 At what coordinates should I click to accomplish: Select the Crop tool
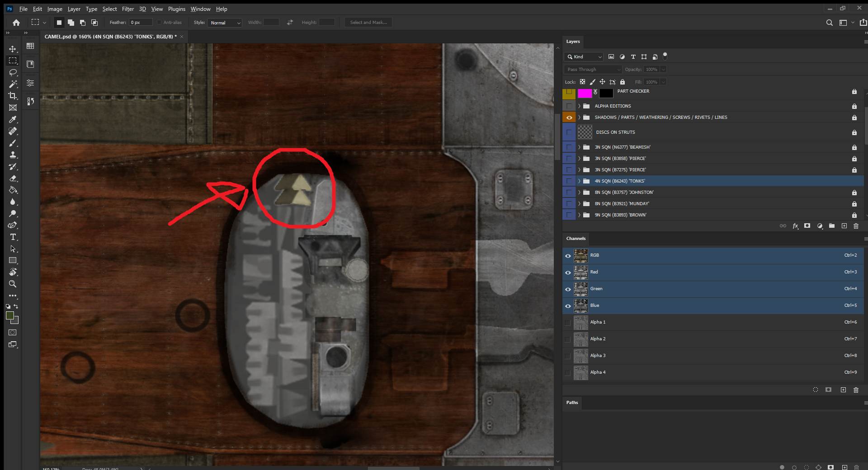click(x=13, y=96)
